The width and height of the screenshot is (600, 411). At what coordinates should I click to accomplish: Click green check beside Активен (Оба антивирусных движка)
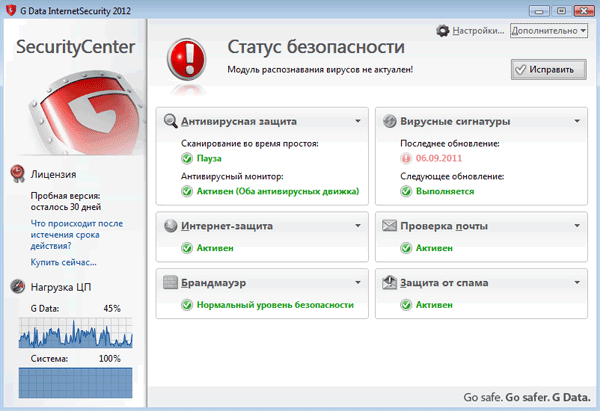point(187,191)
